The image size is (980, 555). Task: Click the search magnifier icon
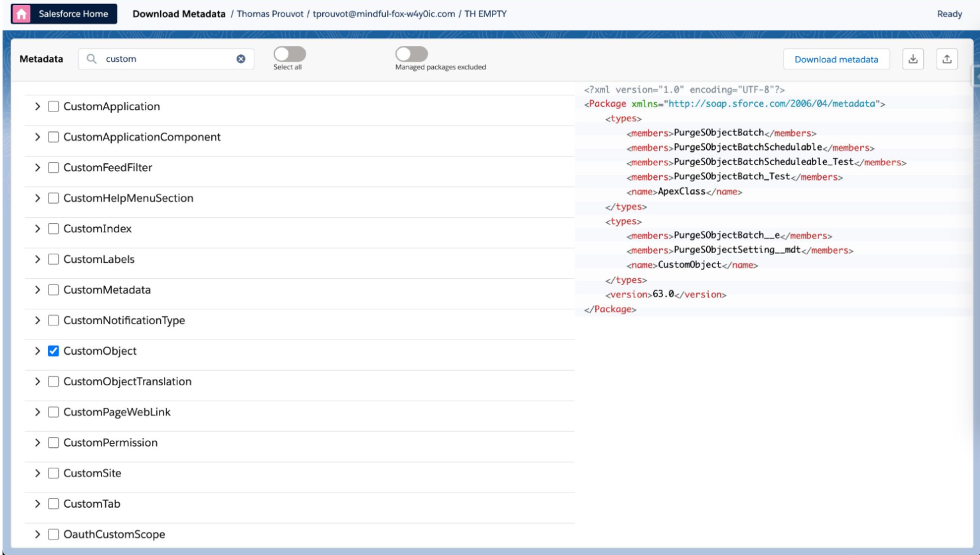tap(92, 59)
